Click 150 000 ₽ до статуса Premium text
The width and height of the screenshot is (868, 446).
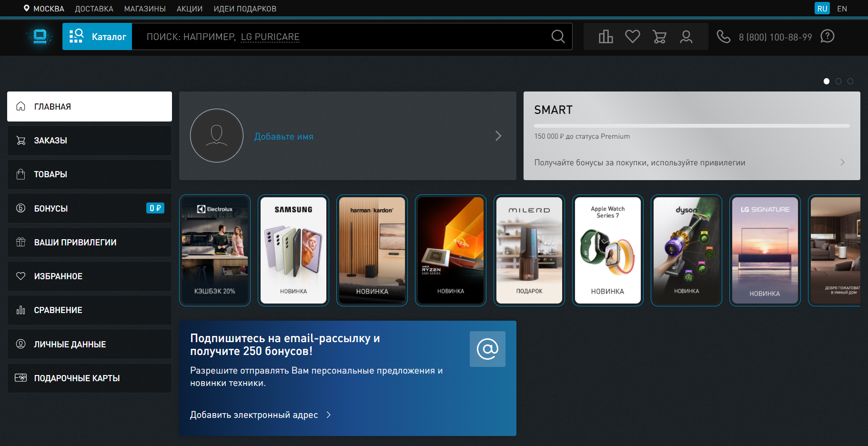coord(582,136)
